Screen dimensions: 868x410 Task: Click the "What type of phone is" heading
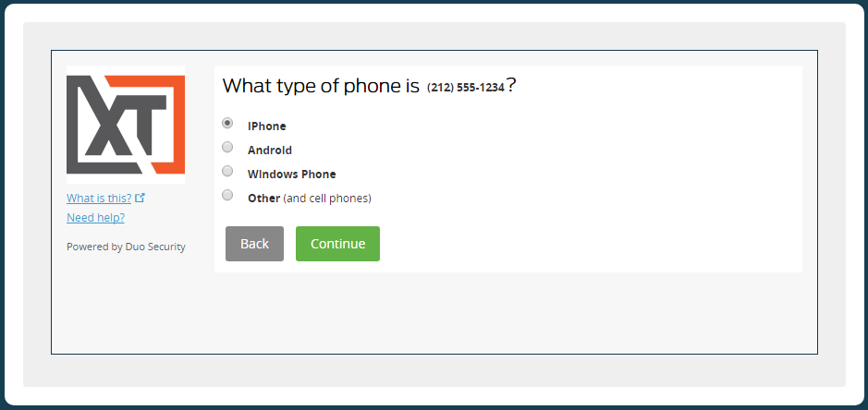pos(321,87)
